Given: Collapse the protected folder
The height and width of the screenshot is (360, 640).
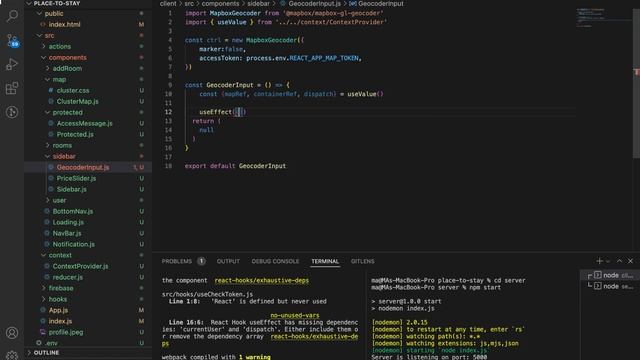Looking at the screenshot, I should coord(67,112).
